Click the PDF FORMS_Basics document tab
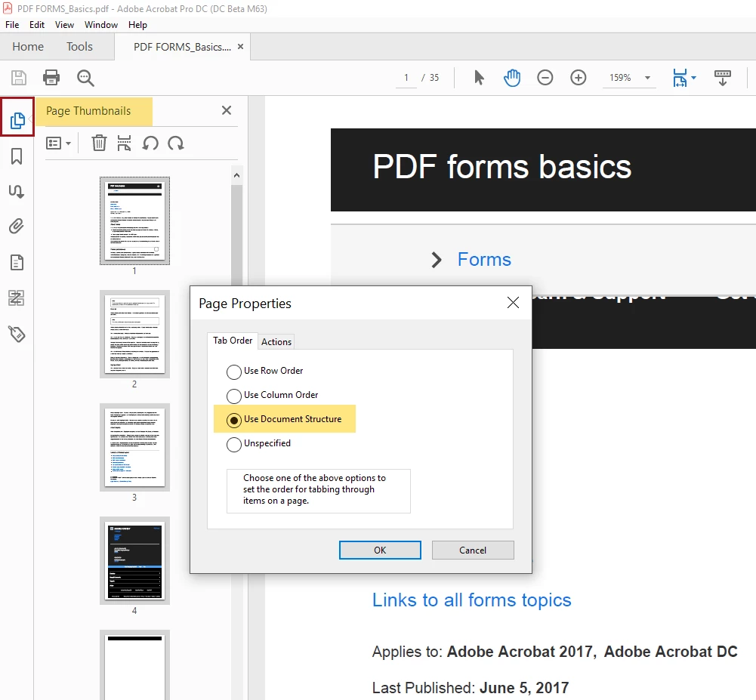 [182, 47]
